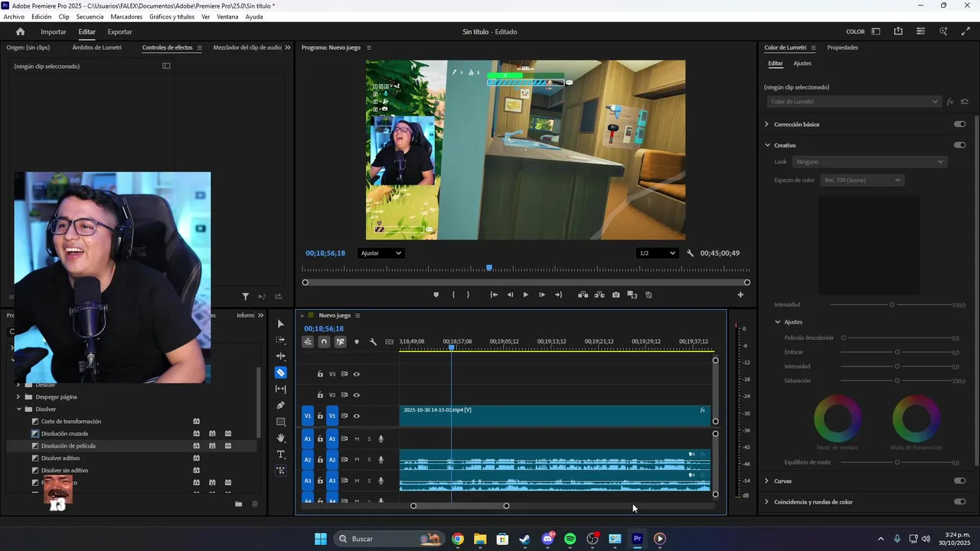Open the button editor plus icon
The image size is (980, 551).
(x=740, y=295)
